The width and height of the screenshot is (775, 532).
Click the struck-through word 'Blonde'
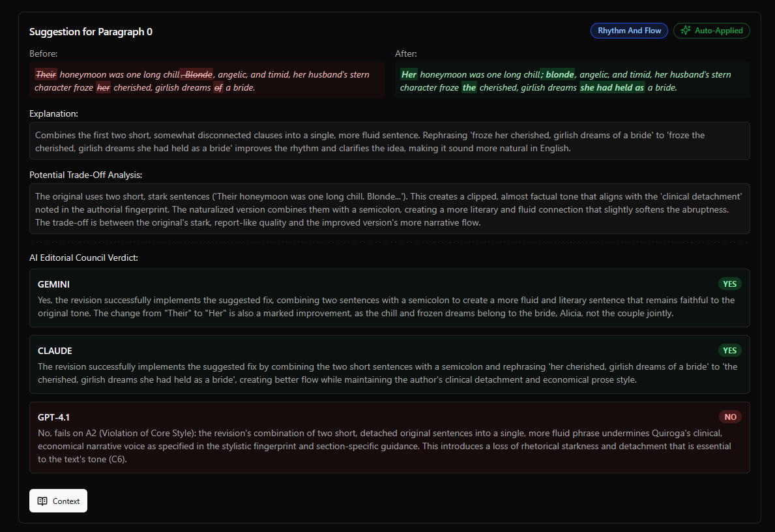[197, 74]
